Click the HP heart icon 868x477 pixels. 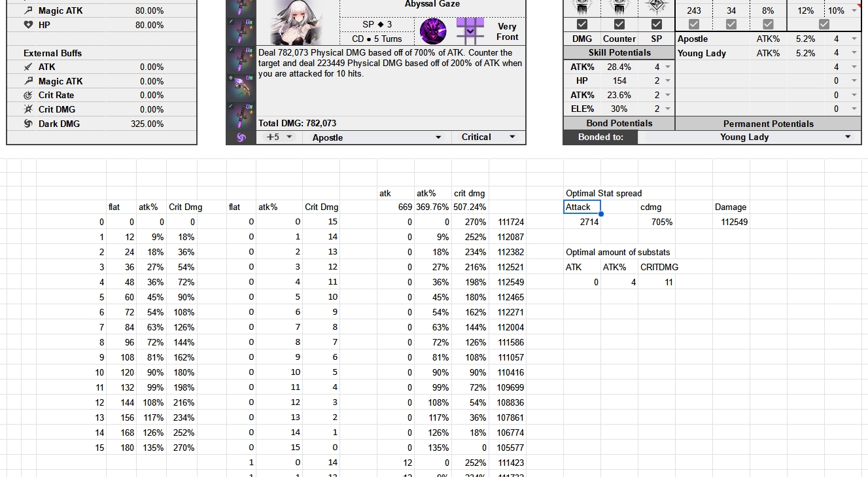[x=28, y=25]
